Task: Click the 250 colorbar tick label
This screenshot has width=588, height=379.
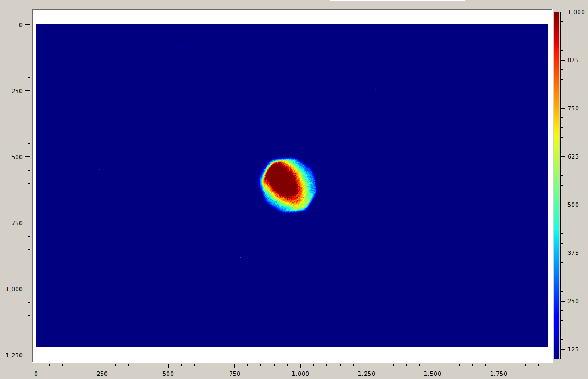Action: [573, 301]
